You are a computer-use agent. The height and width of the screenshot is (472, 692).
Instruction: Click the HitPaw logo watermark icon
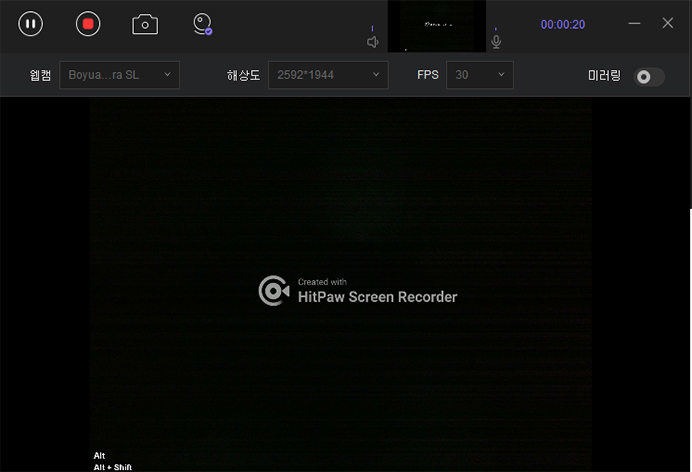(274, 290)
